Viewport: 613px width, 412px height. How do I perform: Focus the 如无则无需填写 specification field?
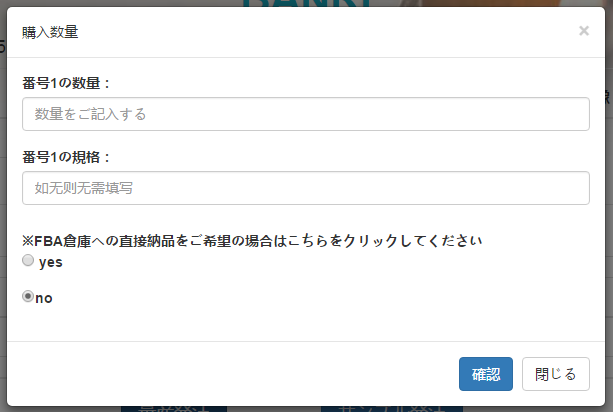pyautogui.click(x=305, y=188)
